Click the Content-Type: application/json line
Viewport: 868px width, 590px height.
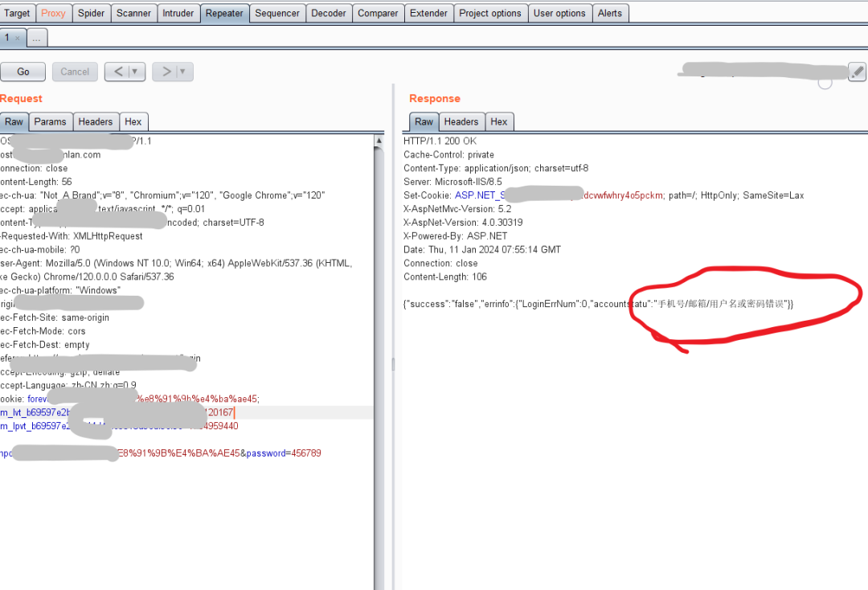pos(495,168)
